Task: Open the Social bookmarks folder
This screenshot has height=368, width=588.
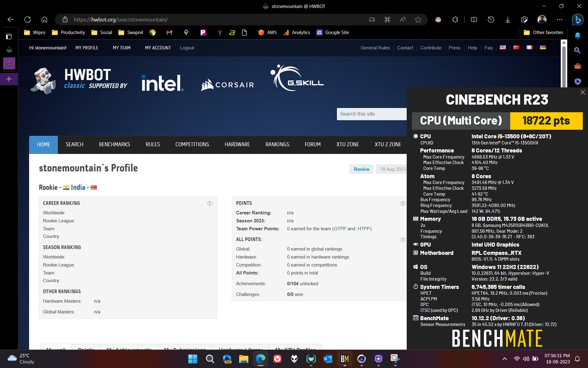Action: coord(102,33)
